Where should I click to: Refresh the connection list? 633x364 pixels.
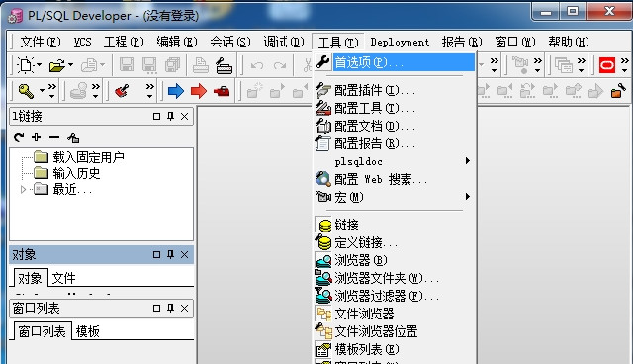coord(18,137)
